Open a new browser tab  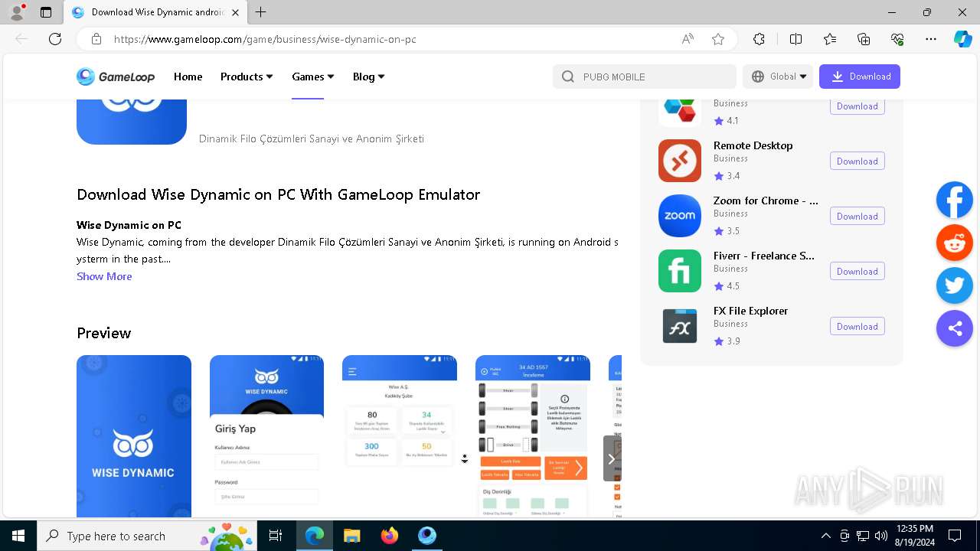coord(261,12)
